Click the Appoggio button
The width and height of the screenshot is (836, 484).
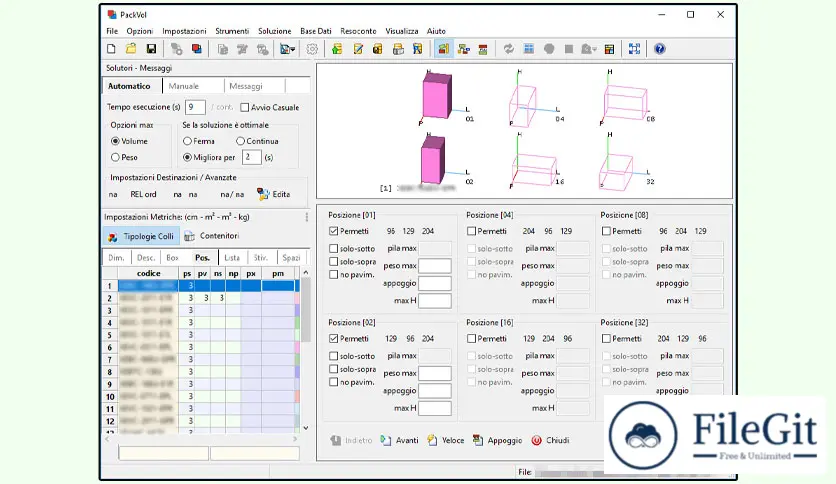click(497, 440)
